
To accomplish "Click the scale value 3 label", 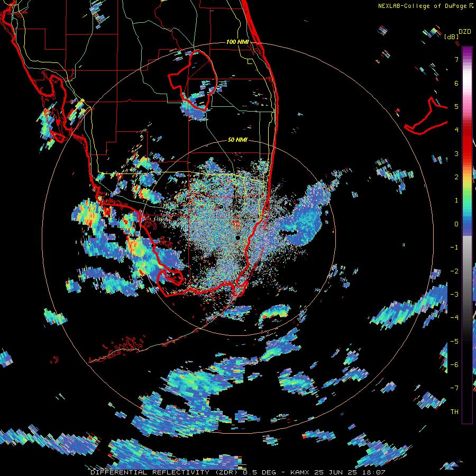I will (x=456, y=153).
